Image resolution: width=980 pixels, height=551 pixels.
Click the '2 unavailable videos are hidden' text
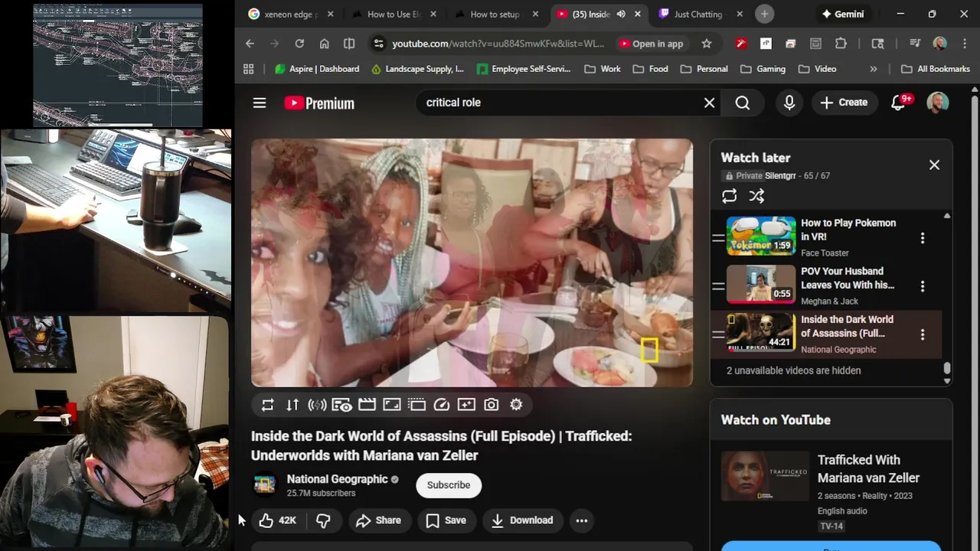(793, 370)
